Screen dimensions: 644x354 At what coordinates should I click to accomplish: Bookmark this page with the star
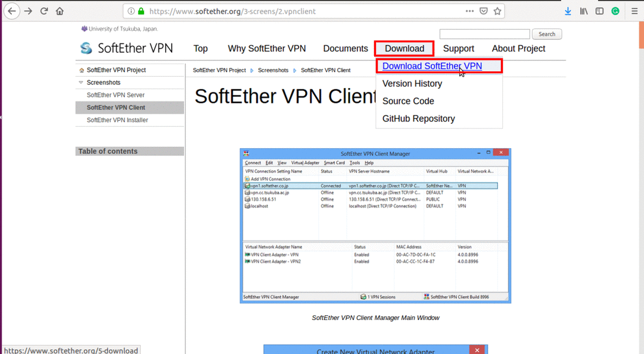tap(497, 11)
